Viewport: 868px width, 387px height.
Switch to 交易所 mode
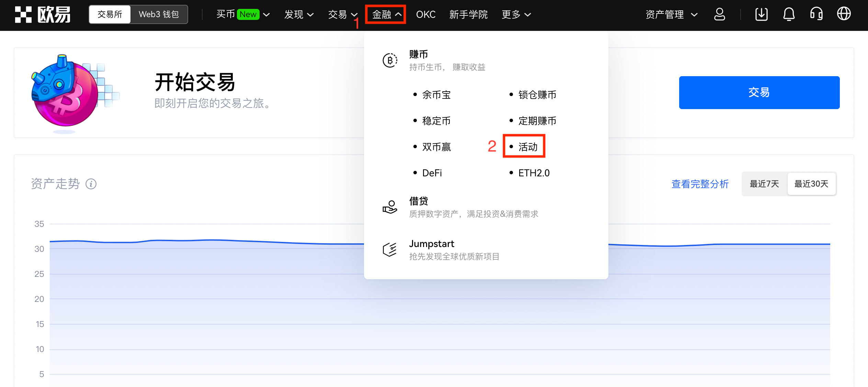110,14
